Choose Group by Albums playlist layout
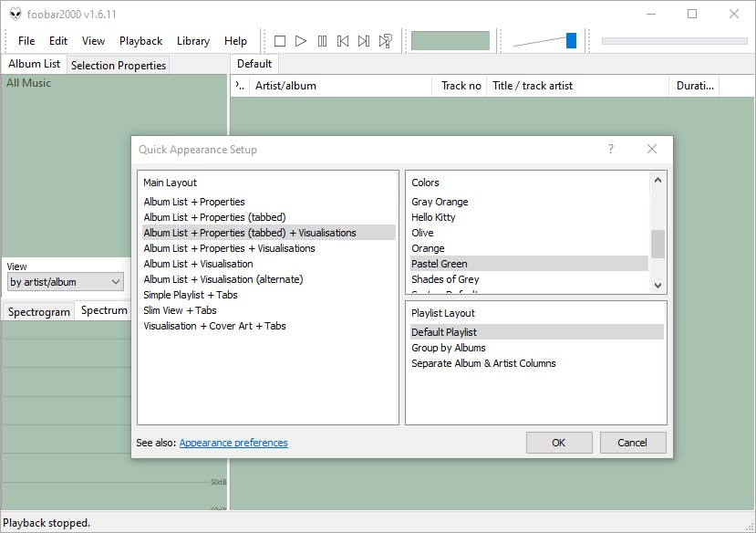This screenshot has height=533, width=756. pyautogui.click(x=448, y=348)
